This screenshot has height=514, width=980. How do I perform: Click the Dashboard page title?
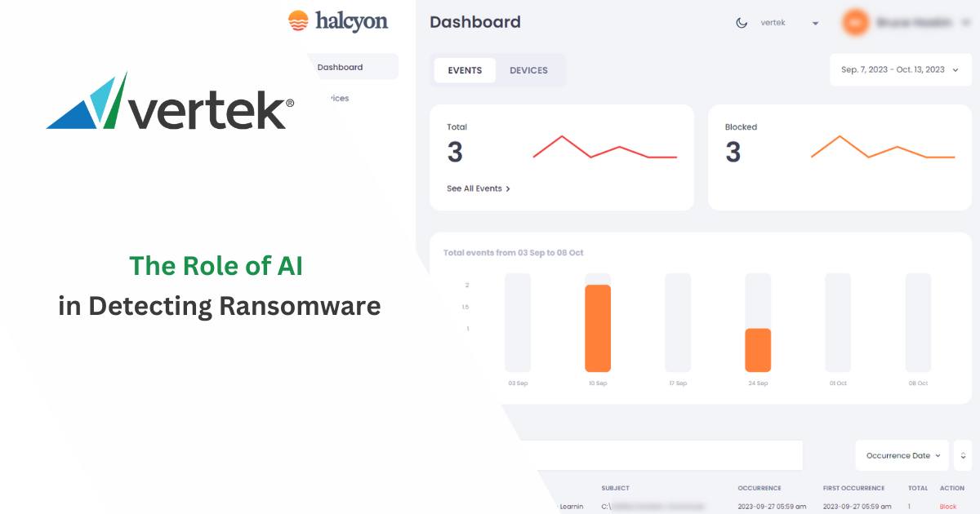[475, 22]
